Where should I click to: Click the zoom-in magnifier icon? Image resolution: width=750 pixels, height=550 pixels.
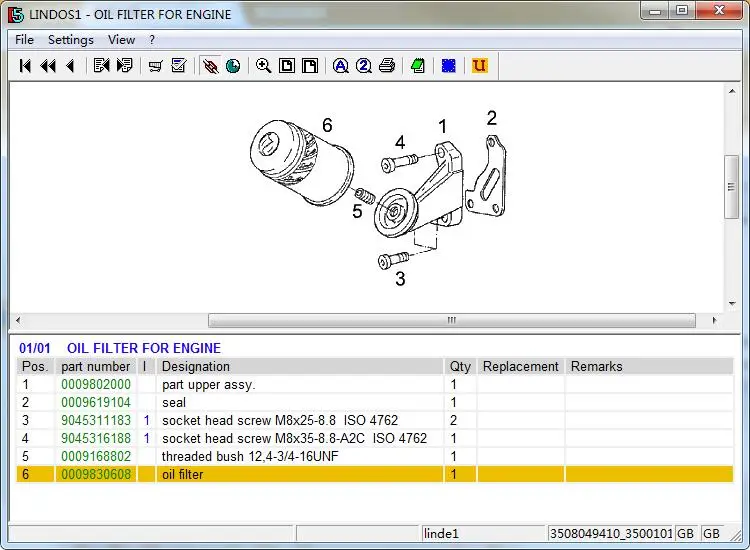click(264, 66)
